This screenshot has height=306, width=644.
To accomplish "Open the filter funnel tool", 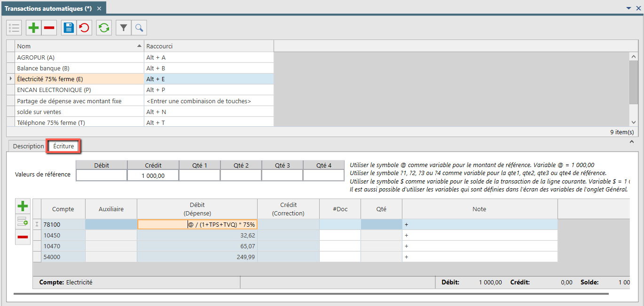I will click(x=124, y=28).
